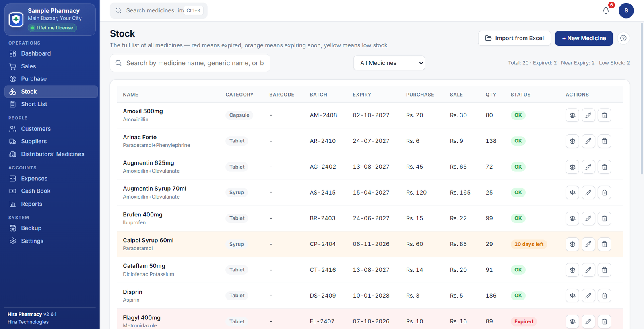Edit Disprin with pencil icon
This screenshot has height=329, width=644.
[x=588, y=296]
